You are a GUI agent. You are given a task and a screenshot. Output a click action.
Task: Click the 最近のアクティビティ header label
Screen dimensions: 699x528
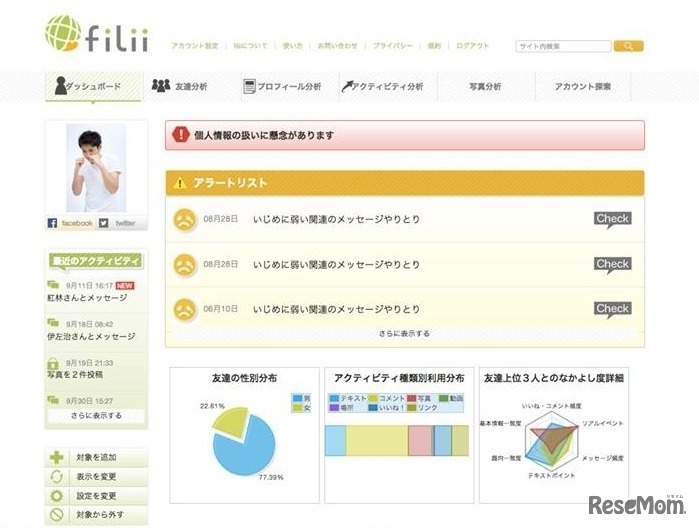[96, 261]
